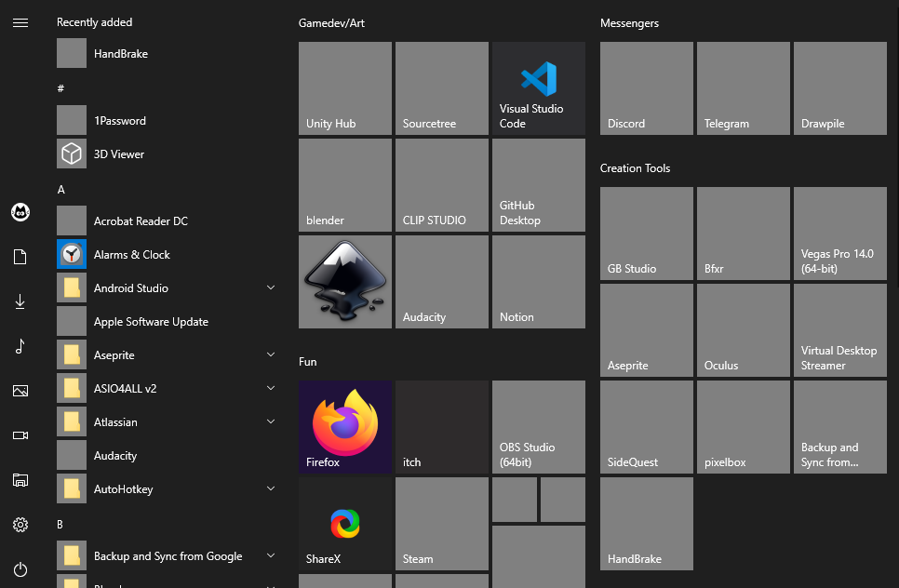The height and width of the screenshot is (588, 899).
Task: Open the Aseprite tile in Creation Tools
Action: tap(647, 330)
